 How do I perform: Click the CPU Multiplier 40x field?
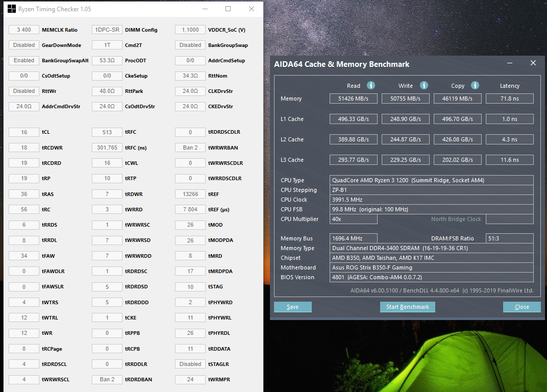[x=354, y=219]
